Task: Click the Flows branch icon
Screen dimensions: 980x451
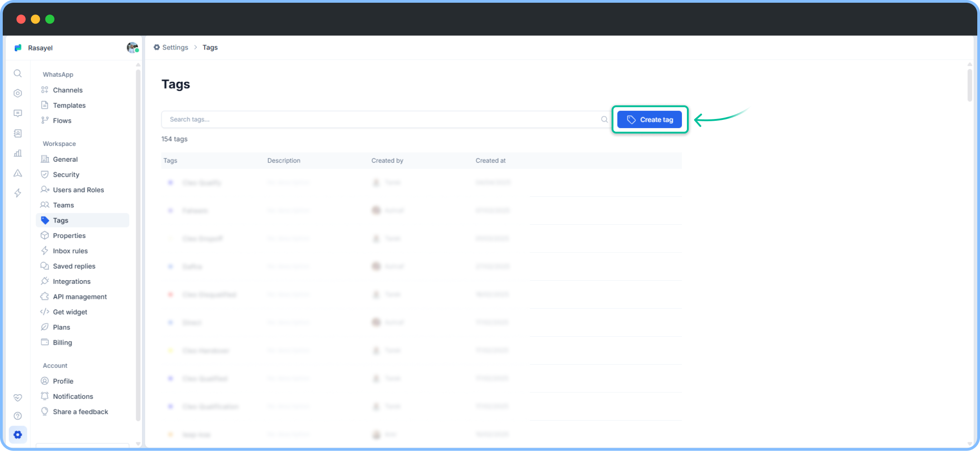Action: pyautogui.click(x=44, y=120)
